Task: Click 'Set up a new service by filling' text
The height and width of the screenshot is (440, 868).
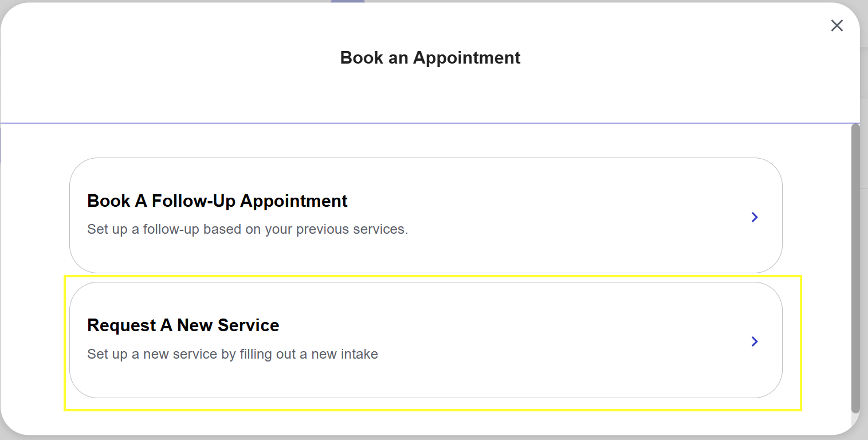Action: (x=233, y=354)
